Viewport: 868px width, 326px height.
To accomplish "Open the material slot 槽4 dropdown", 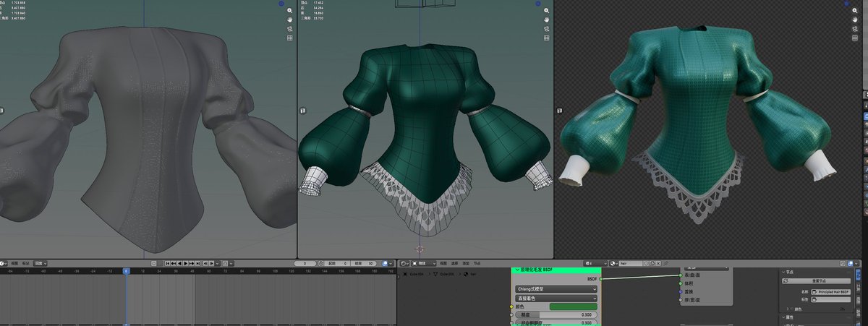I will [596, 263].
